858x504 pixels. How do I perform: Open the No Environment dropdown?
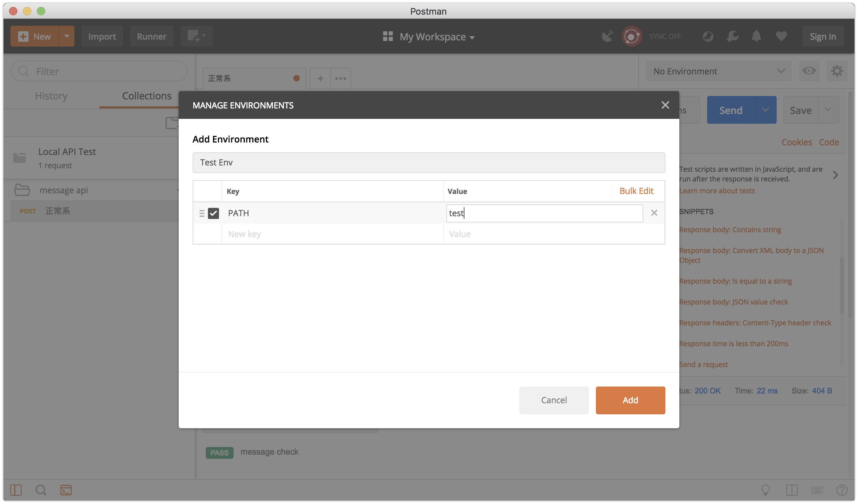coord(719,71)
